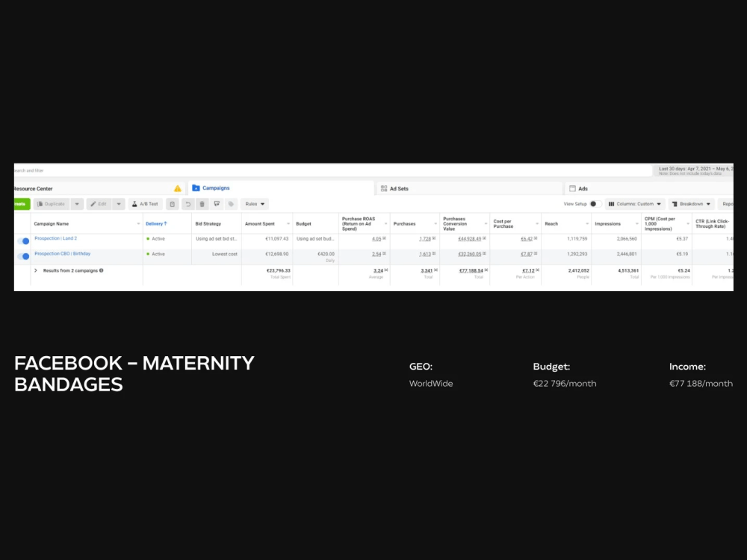Click the Edit button
Screen dimensions: 747x560
(99, 204)
